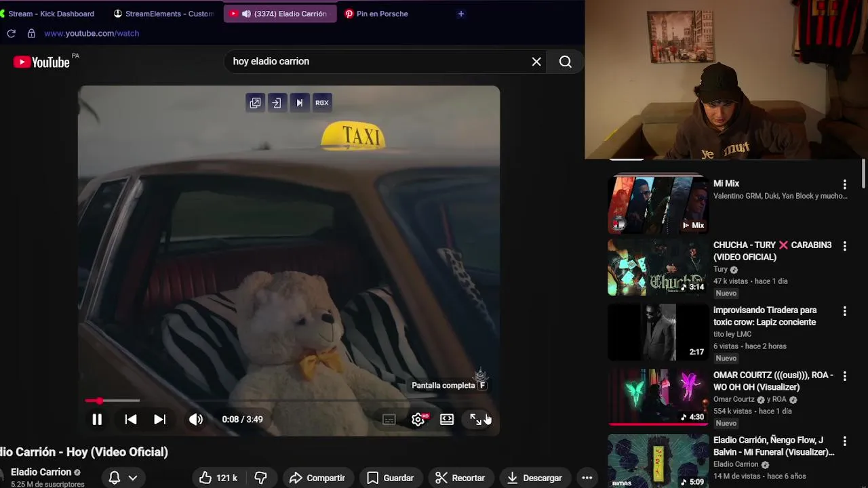Toggle subtitles in the video player
The width and height of the screenshot is (868, 488).
click(x=389, y=420)
